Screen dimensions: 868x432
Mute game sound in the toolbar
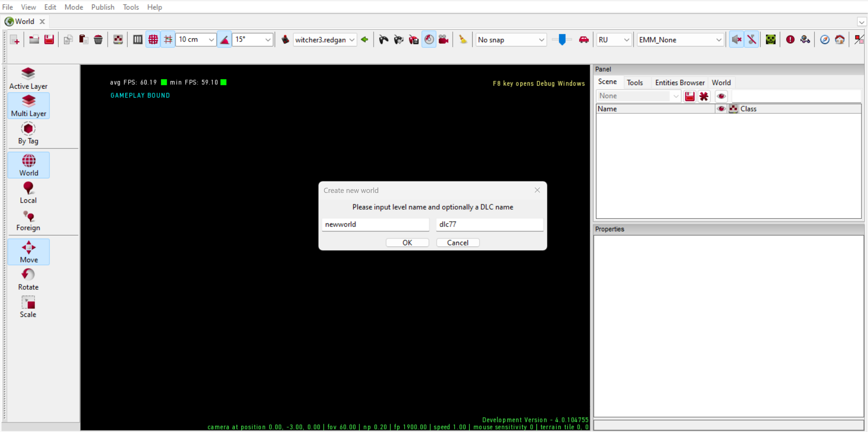tap(736, 39)
